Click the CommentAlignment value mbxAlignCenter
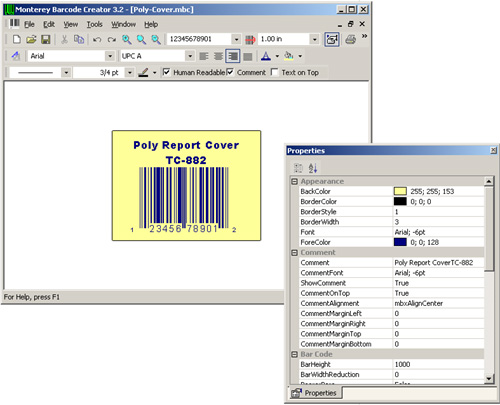500x405 pixels. pos(419,303)
